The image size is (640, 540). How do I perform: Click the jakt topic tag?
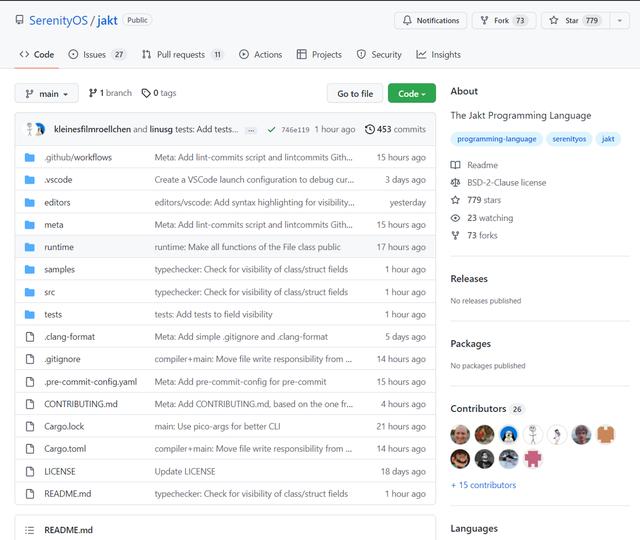click(608, 139)
